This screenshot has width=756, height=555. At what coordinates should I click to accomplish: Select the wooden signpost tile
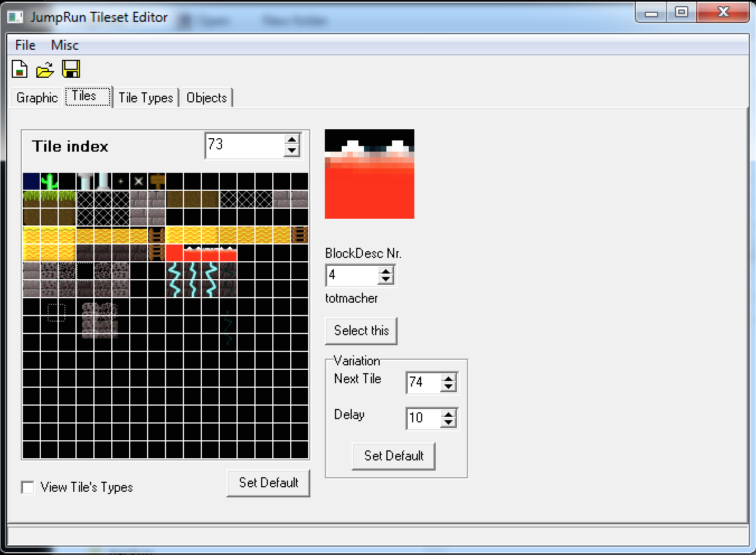click(157, 181)
